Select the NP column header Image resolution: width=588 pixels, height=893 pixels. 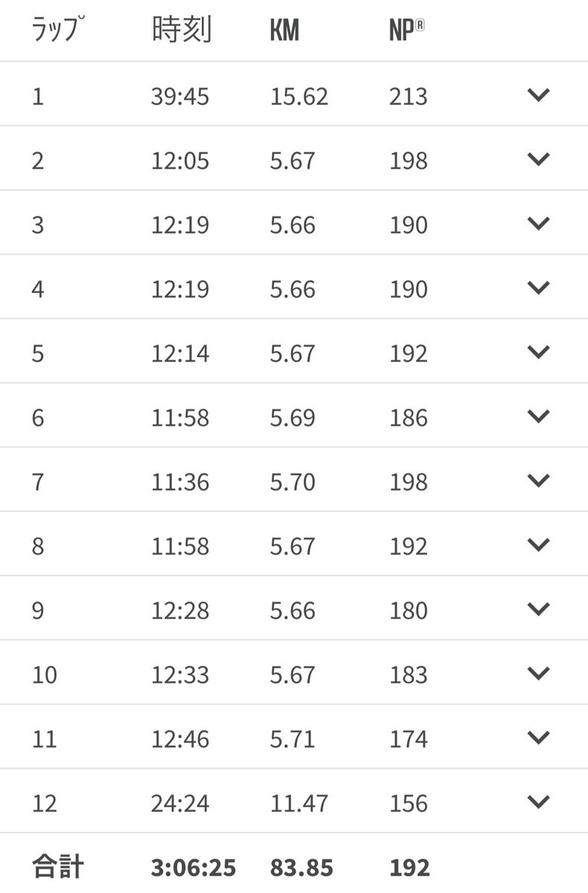pos(407,31)
